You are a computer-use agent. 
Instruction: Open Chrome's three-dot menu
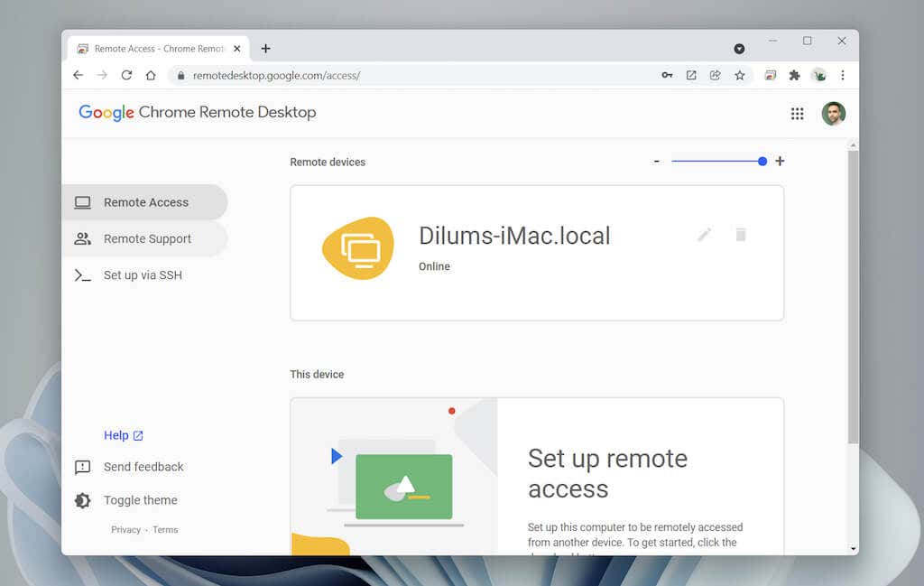[843, 75]
